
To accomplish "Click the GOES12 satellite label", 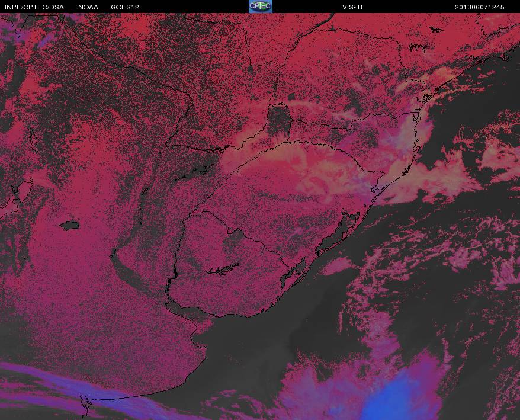I will (125, 7).
